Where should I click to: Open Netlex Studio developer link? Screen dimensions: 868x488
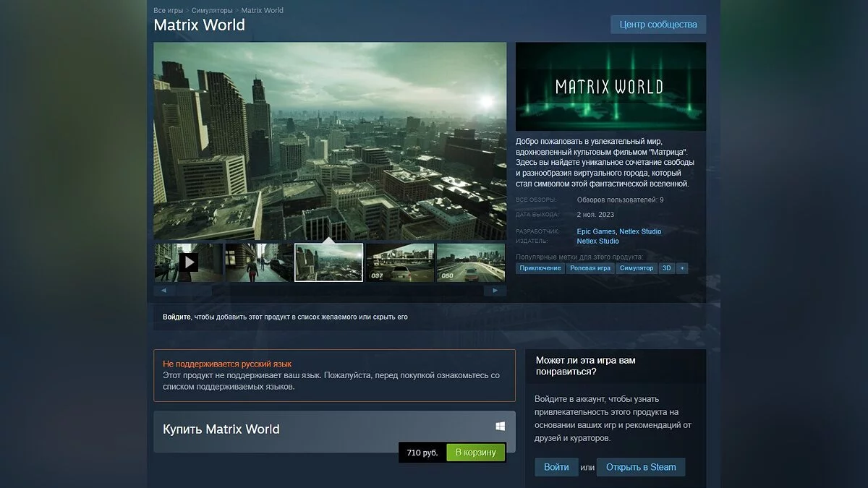(x=640, y=231)
